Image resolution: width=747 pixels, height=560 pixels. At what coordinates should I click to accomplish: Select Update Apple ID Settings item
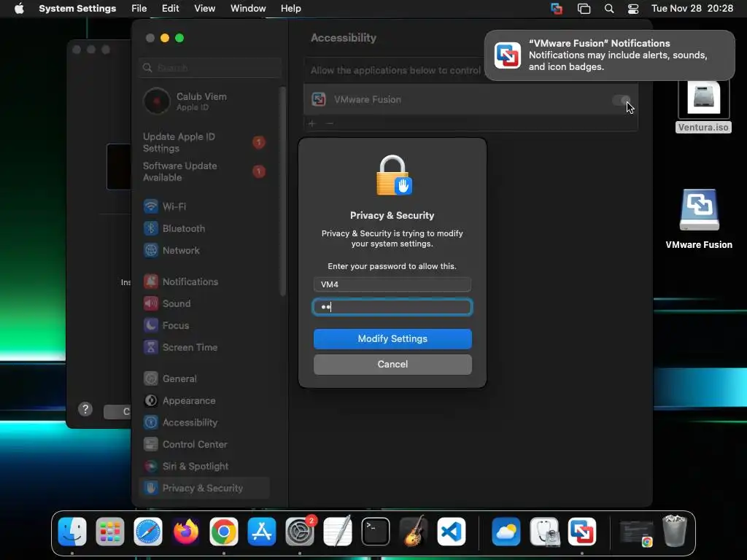point(205,142)
